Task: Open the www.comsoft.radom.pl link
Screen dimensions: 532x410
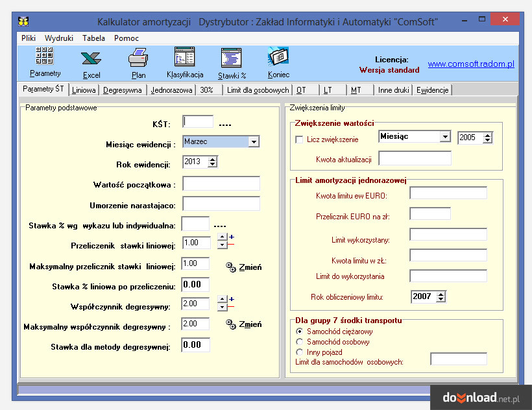Action: pos(471,64)
